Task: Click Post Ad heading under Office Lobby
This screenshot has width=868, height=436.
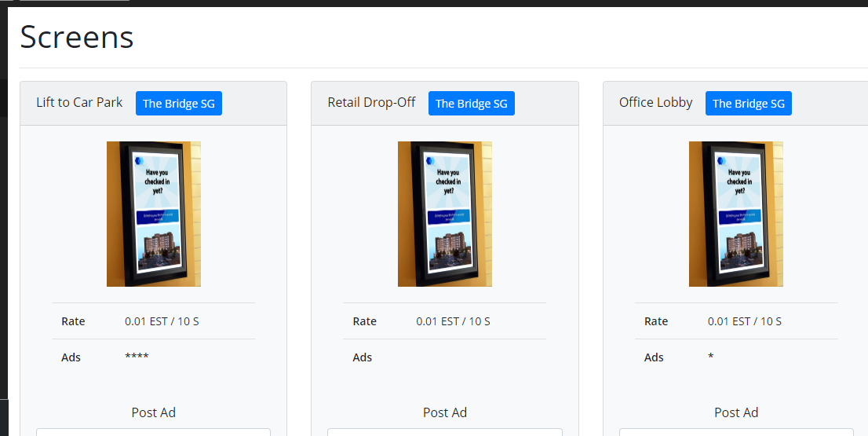Action: (x=736, y=412)
